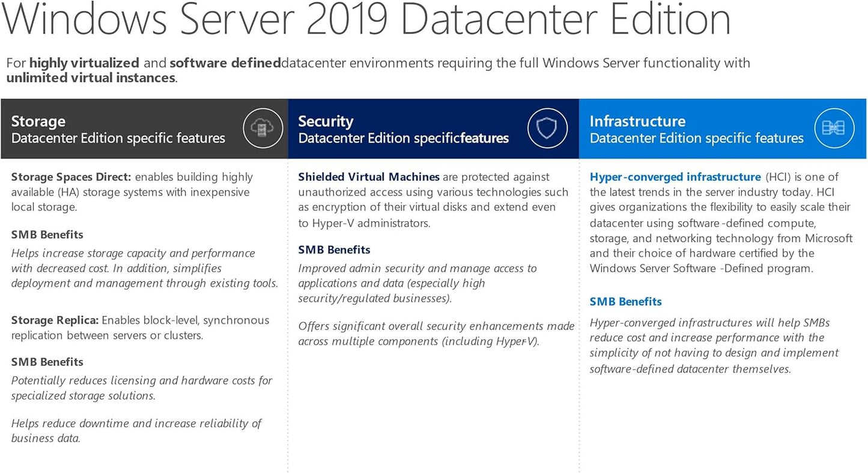Click the Windows Server 2019 Datacenter Edition title

pyautogui.click(x=365, y=19)
